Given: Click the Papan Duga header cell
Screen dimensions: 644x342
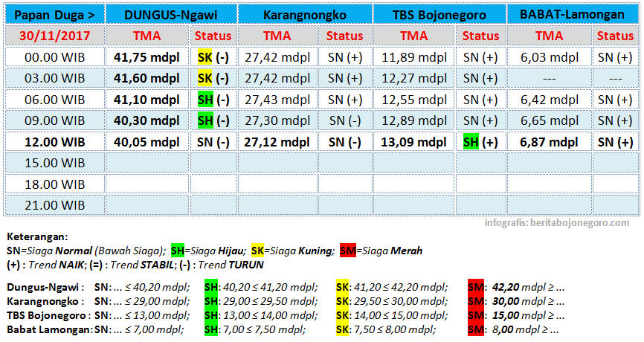Looking at the screenshot, I should tap(54, 14).
